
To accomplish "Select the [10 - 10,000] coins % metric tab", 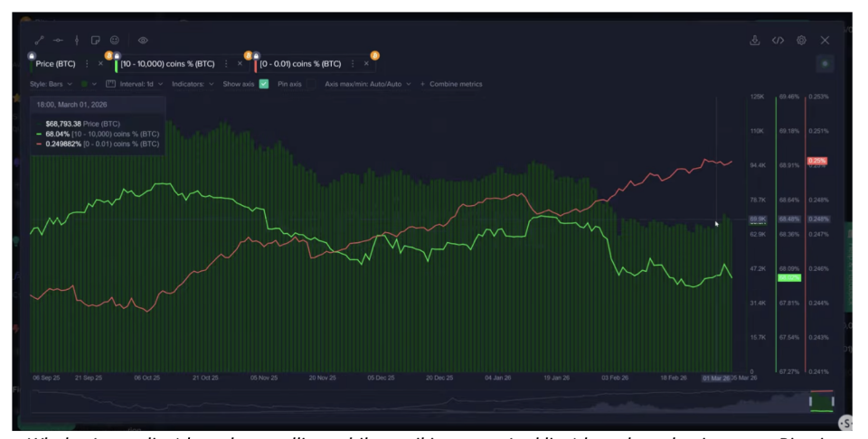I will coord(169,64).
